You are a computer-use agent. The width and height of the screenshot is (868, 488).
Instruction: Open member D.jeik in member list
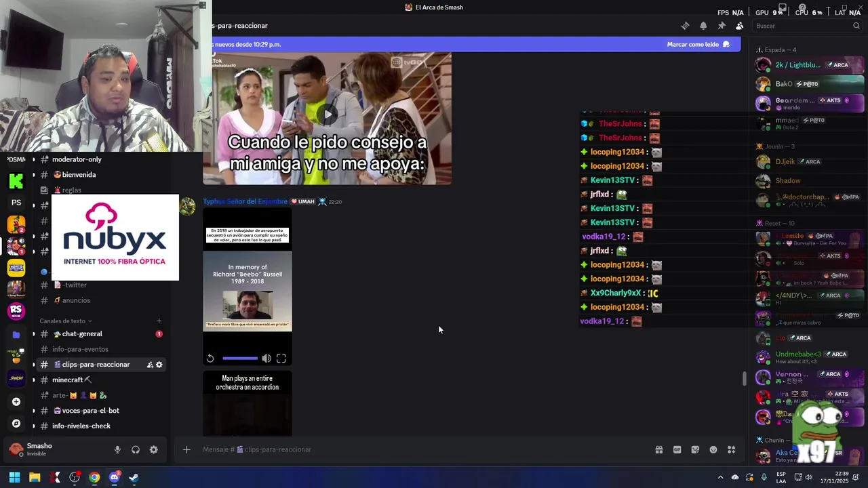click(x=809, y=161)
